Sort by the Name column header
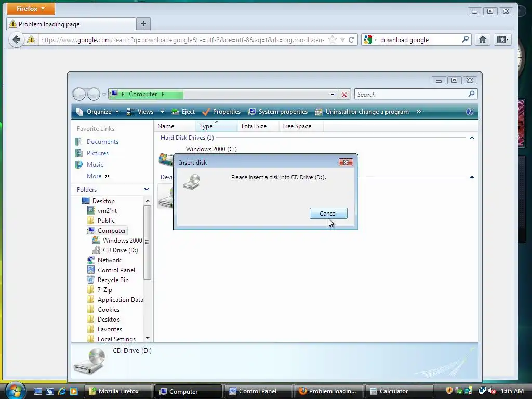This screenshot has height=399, width=532. [175, 126]
